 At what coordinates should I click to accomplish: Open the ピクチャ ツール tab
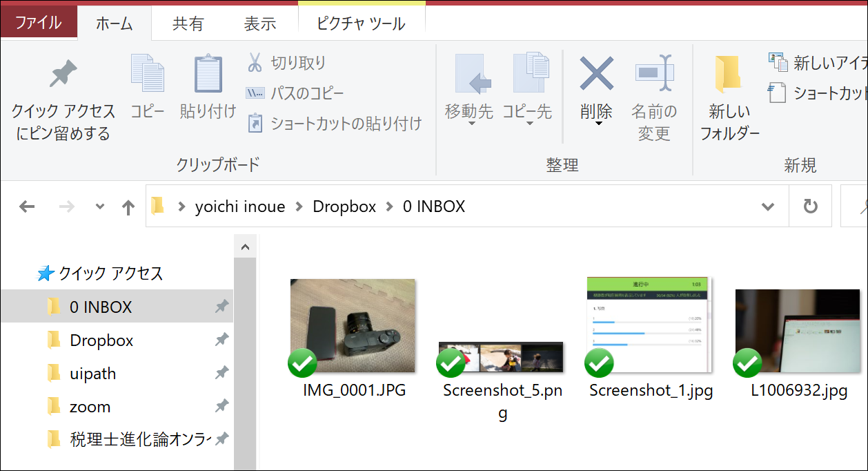click(x=361, y=23)
